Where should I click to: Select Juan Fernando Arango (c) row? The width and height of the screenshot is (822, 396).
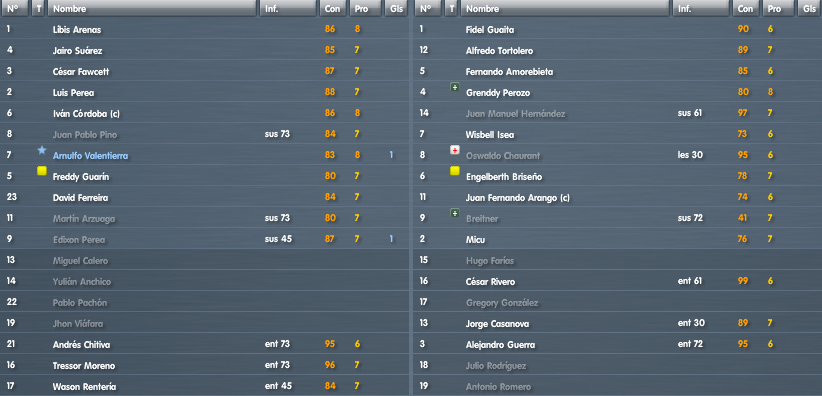coord(618,197)
